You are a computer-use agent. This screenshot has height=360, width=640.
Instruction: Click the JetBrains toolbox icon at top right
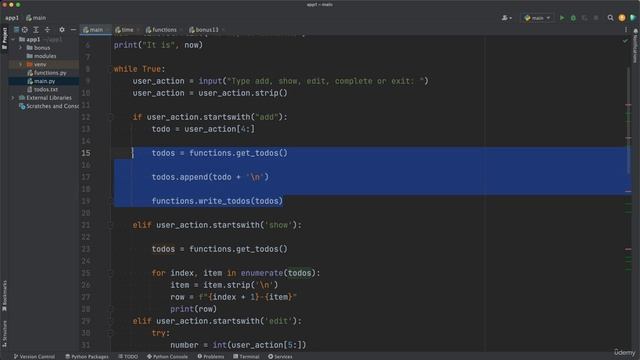click(633, 18)
